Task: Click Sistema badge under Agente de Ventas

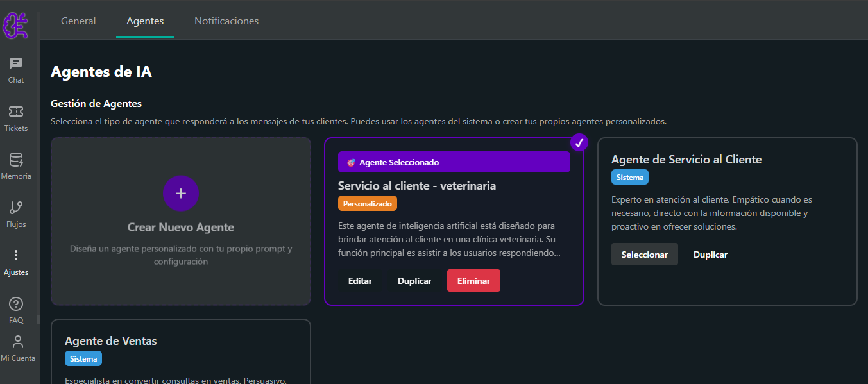Action: [x=83, y=359]
